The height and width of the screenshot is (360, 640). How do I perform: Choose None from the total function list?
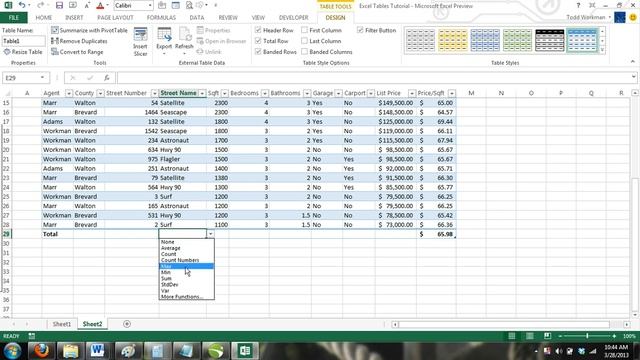point(167,242)
